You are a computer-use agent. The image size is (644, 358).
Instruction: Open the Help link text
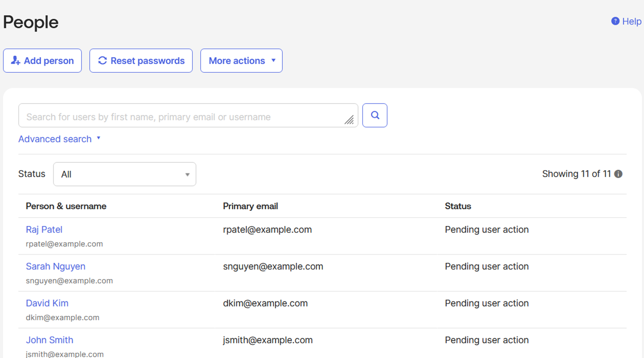(x=631, y=21)
